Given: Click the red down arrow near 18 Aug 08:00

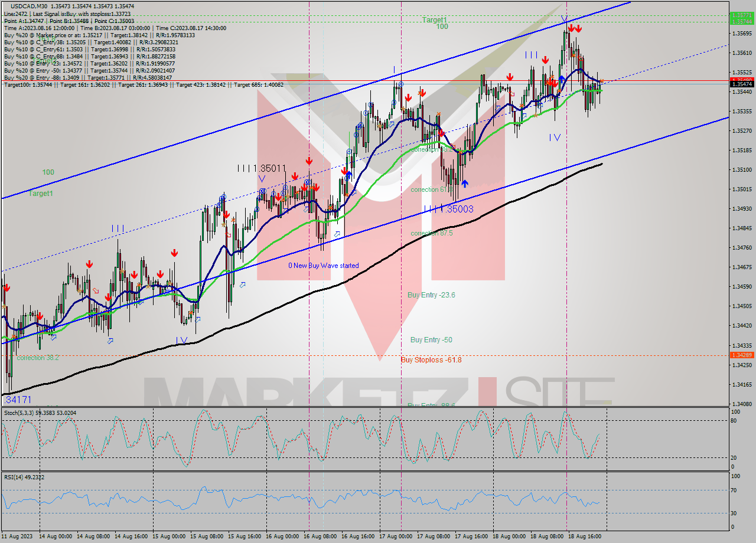Looking at the screenshot, I should pos(545,58).
